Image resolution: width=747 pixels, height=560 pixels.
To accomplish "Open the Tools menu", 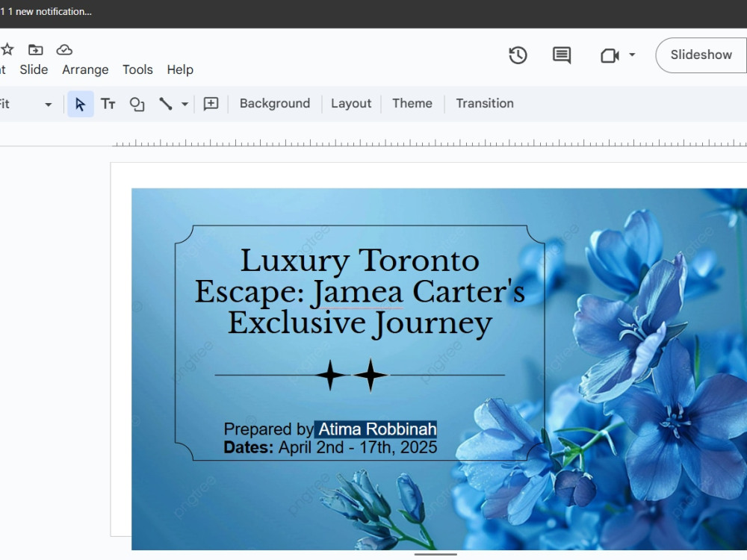I will 137,69.
